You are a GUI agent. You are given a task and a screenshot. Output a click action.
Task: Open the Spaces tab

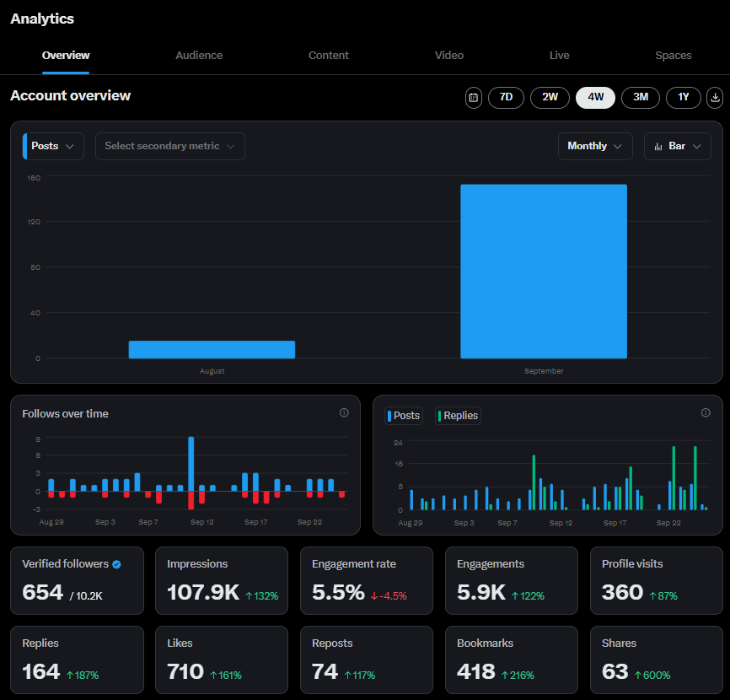click(x=674, y=56)
